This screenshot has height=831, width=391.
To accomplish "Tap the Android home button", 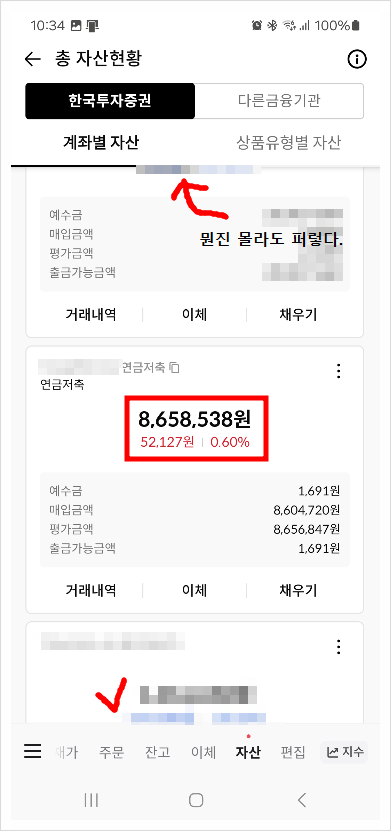I will pyautogui.click(x=196, y=800).
